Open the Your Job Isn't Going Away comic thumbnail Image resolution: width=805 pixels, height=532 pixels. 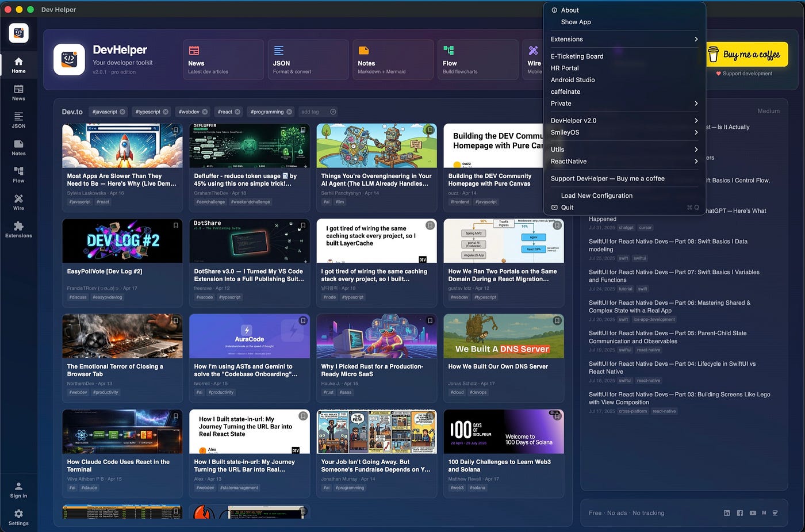pyautogui.click(x=377, y=431)
